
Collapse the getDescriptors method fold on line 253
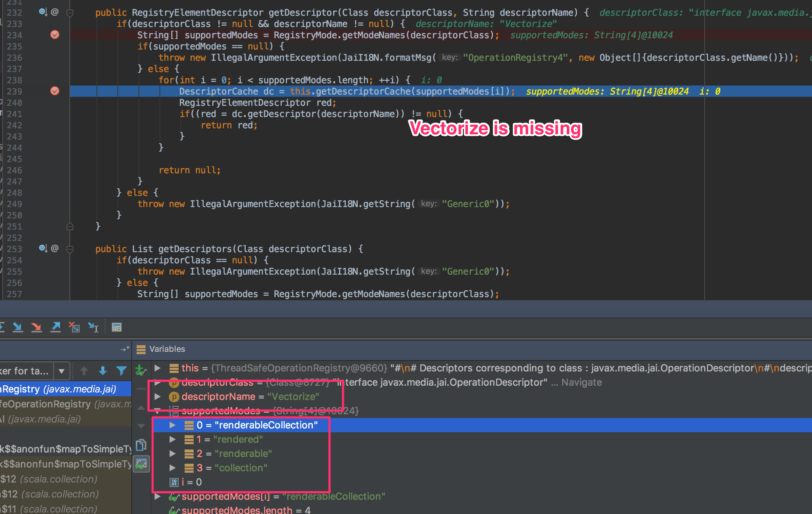point(70,249)
